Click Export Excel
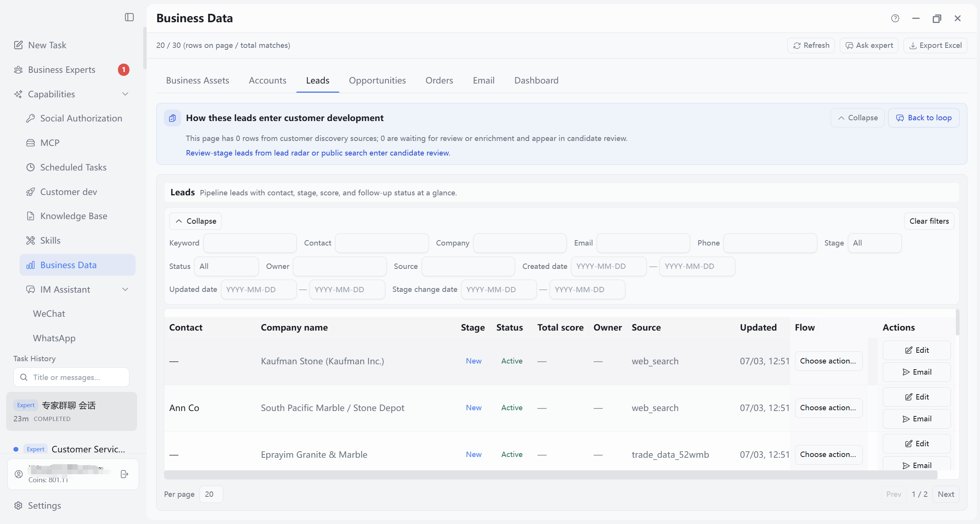Image resolution: width=980 pixels, height=524 pixels. pos(935,46)
